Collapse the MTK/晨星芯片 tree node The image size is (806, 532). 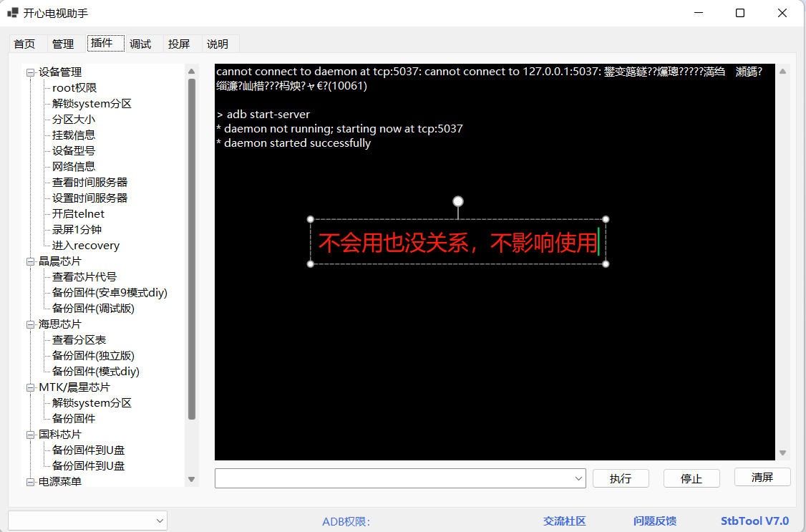point(31,387)
